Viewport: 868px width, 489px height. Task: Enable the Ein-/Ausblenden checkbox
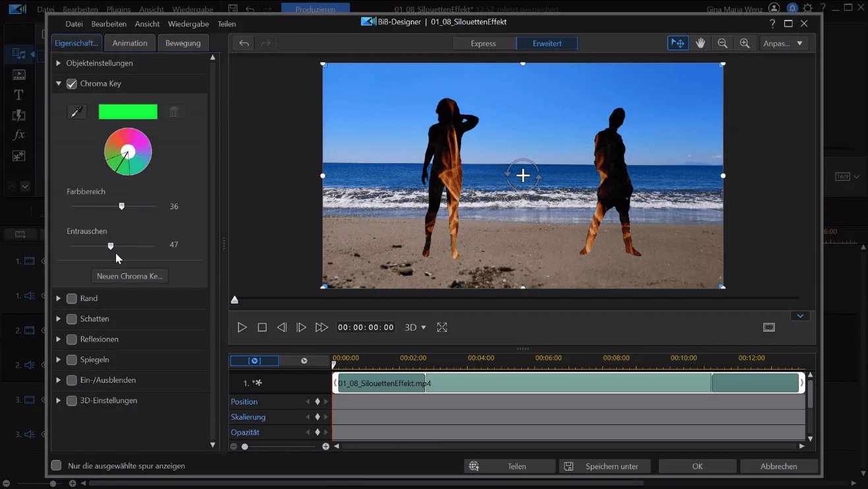pyautogui.click(x=72, y=380)
